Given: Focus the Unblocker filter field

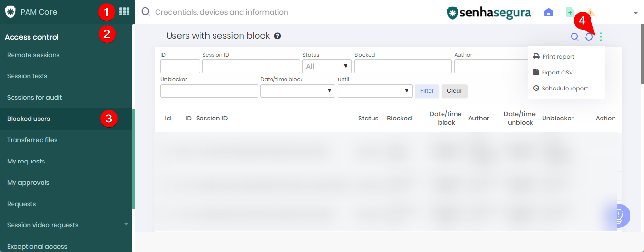Looking at the screenshot, I should tap(209, 91).
